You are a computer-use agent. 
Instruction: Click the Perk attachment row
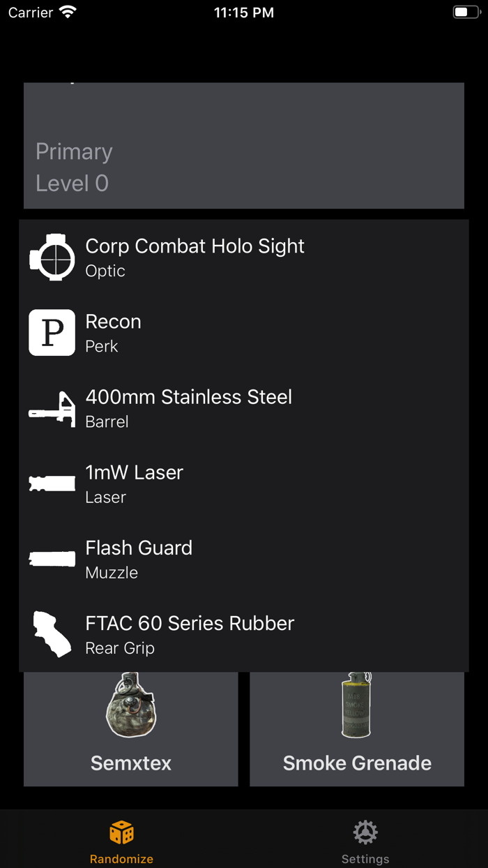point(244,333)
